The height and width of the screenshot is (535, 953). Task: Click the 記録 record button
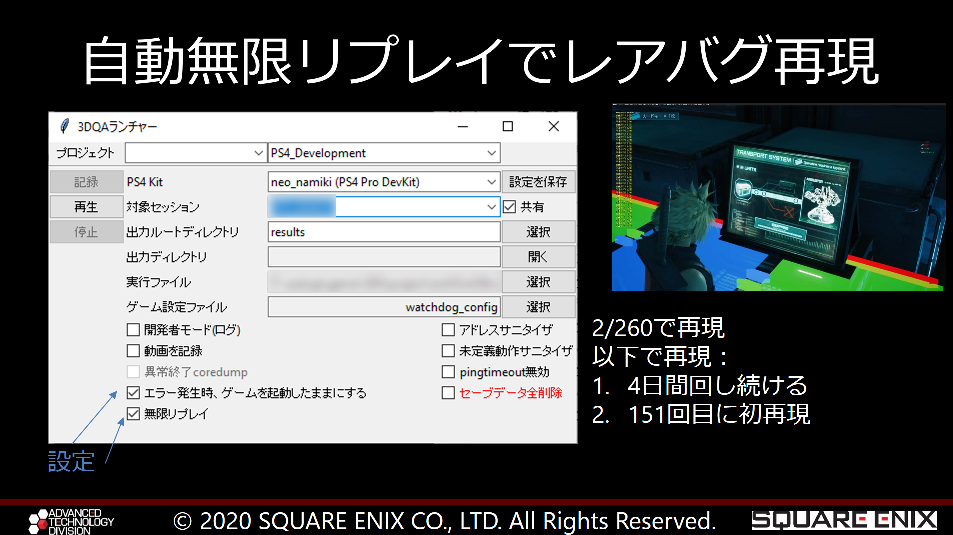pos(86,182)
